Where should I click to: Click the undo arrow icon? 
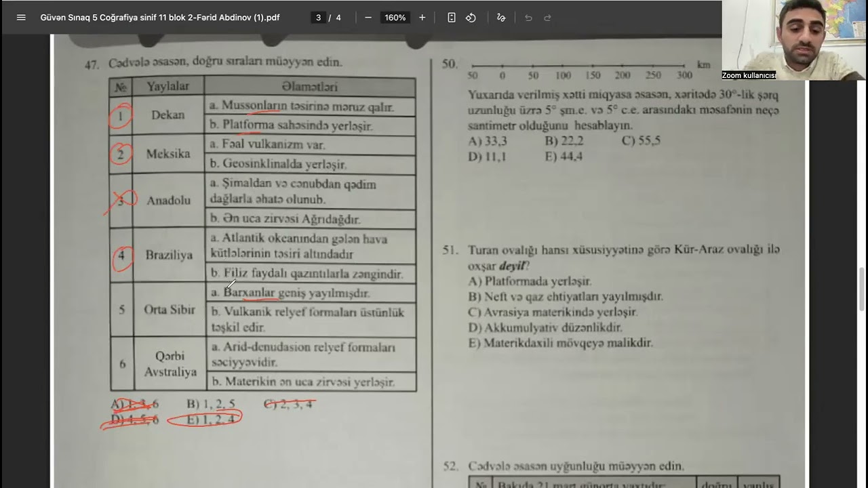[x=528, y=18]
